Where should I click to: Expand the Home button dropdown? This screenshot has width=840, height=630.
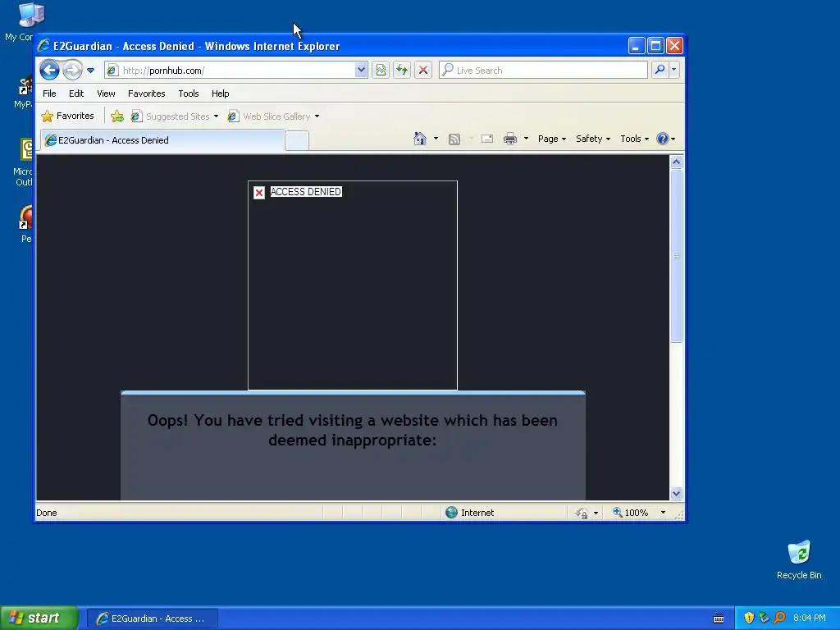(x=436, y=139)
